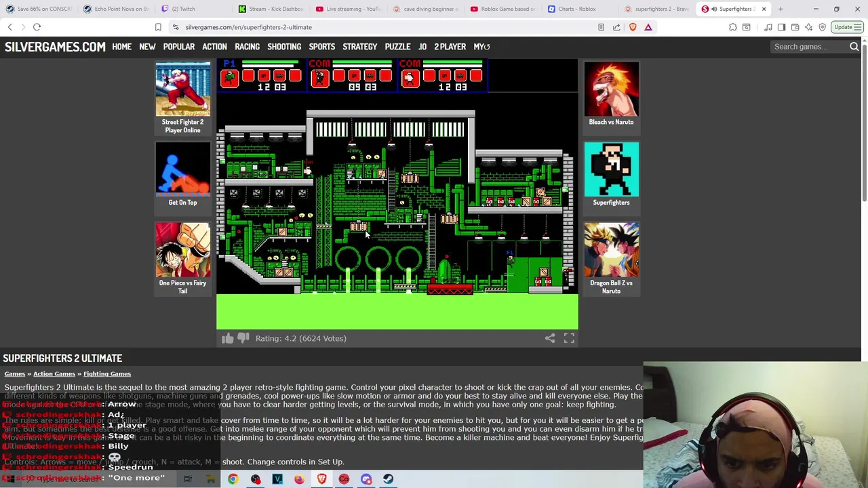The width and height of the screenshot is (868, 488).
Task: Click the thumbs down rating icon
Action: tap(243, 338)
